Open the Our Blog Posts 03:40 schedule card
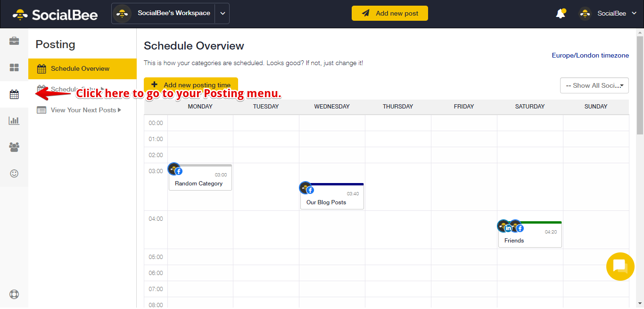Viewport: 644px width, 309px height. [332, 196]
